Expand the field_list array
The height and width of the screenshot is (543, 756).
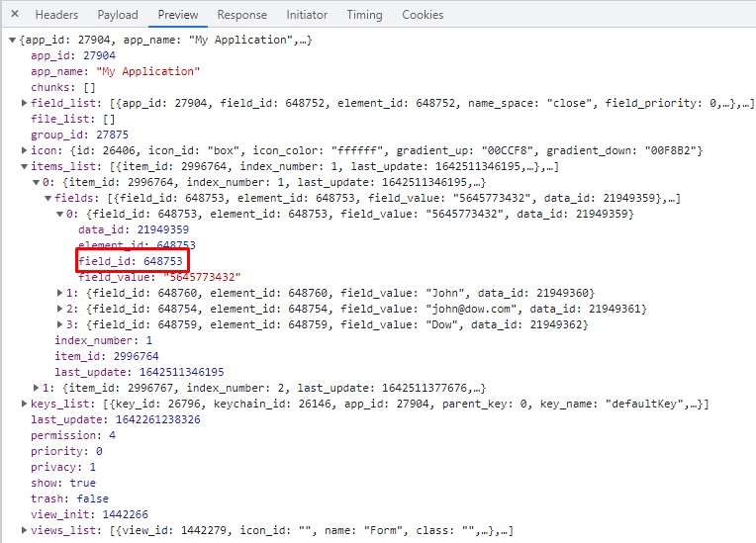[x=24, y=103]
